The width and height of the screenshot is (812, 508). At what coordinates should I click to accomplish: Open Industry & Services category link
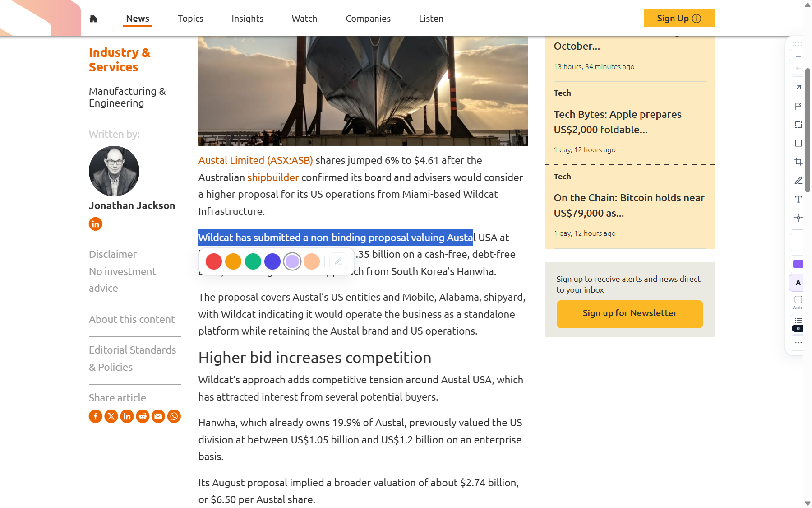120,60
